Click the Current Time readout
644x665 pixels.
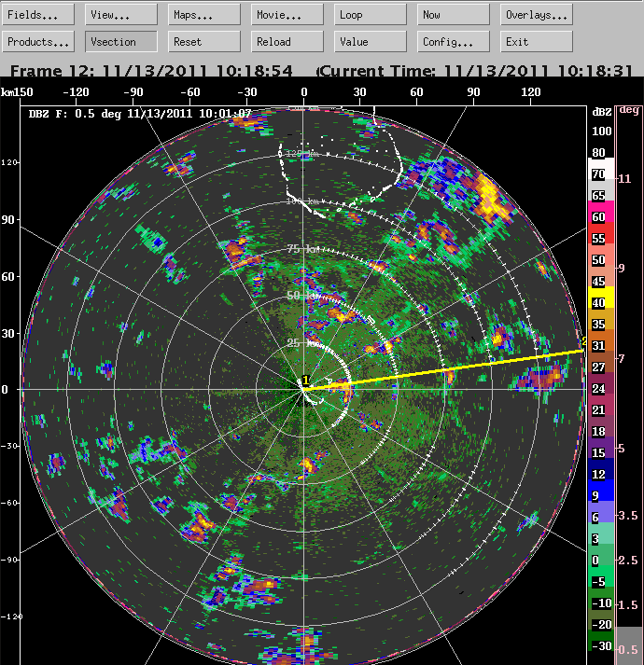(475, 71)
